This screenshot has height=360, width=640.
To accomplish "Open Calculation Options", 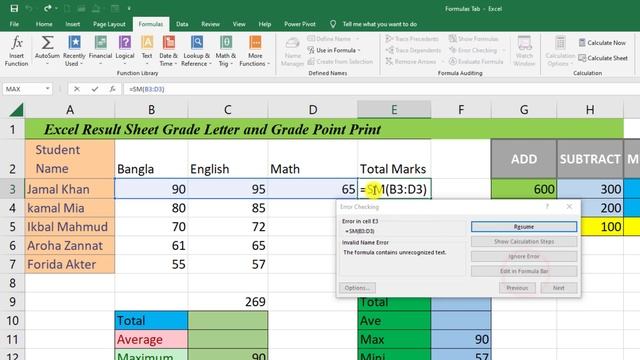I will [560, 51].
